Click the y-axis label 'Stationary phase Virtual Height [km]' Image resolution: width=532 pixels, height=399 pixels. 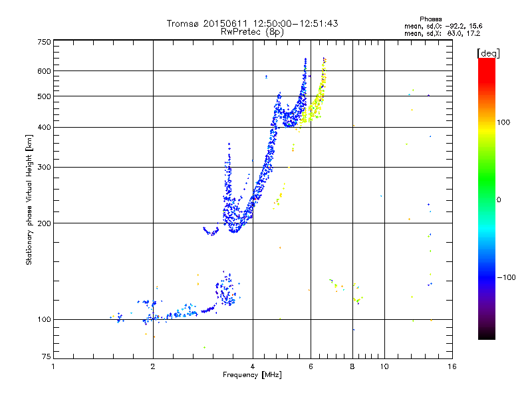[x=29, y=199]
